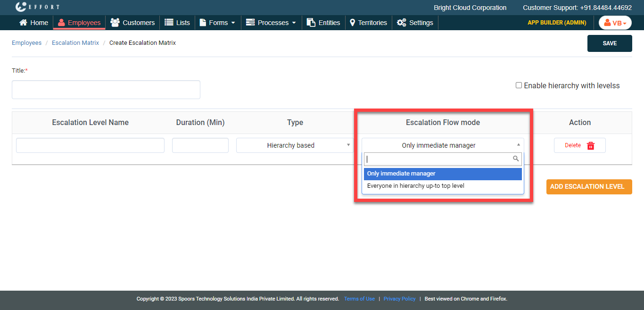Image resolution: width=644 pixels, height=310 pixels.
Task: Click the Lists icon in navbar
Action: (x=169, y=23)
